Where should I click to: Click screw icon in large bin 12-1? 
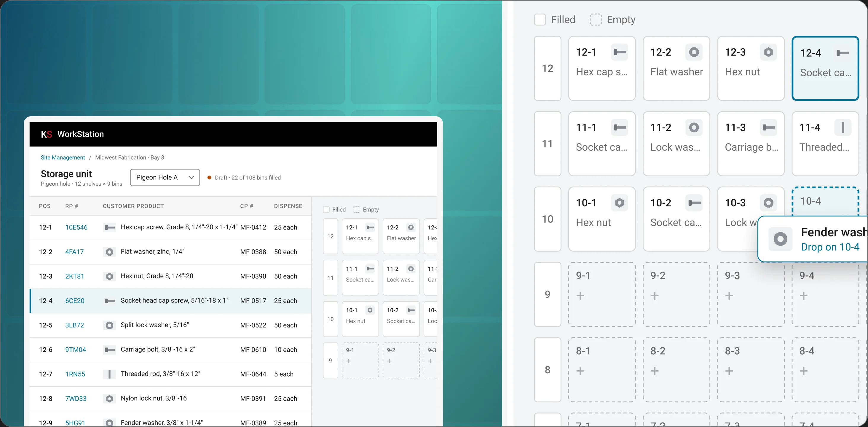tap(620, 52)
